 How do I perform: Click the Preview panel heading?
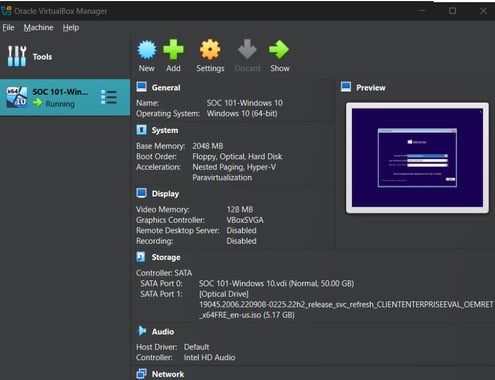371,88
